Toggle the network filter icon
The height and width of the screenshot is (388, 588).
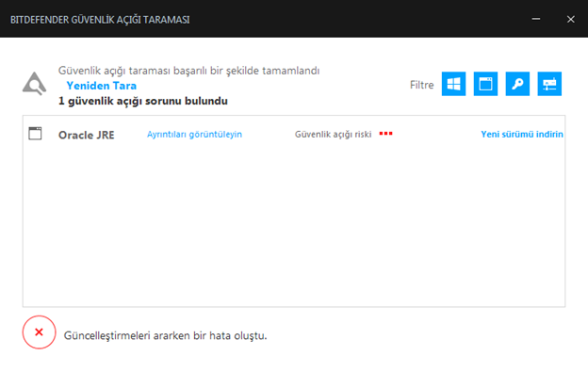(x=549, y=84)
